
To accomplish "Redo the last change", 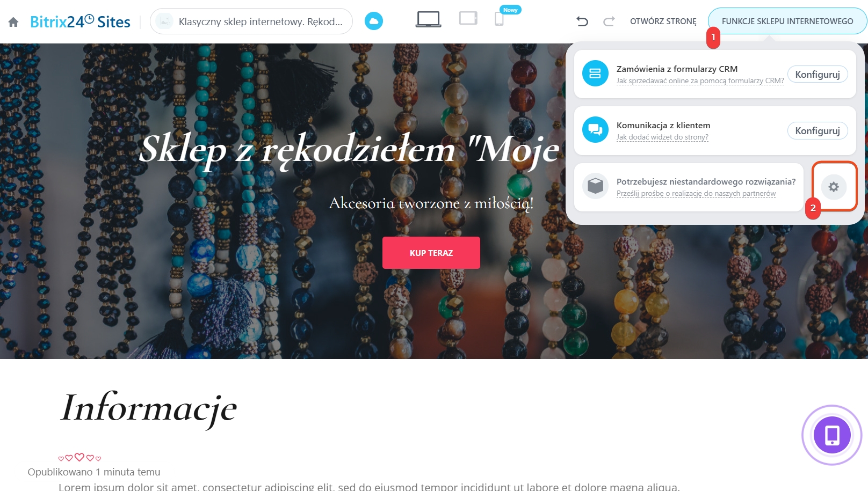I will [x=609, y=21].
